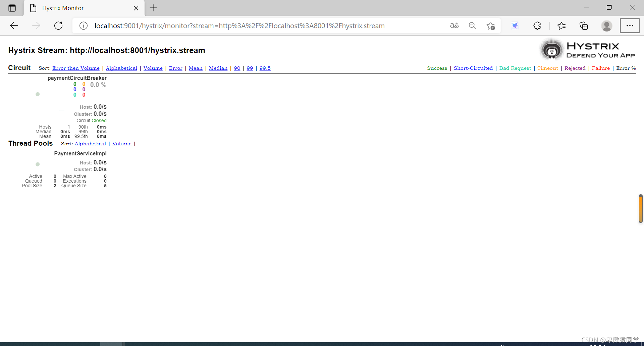Click the Success legend label
644x346 pixels.
[x=437, y=68]
